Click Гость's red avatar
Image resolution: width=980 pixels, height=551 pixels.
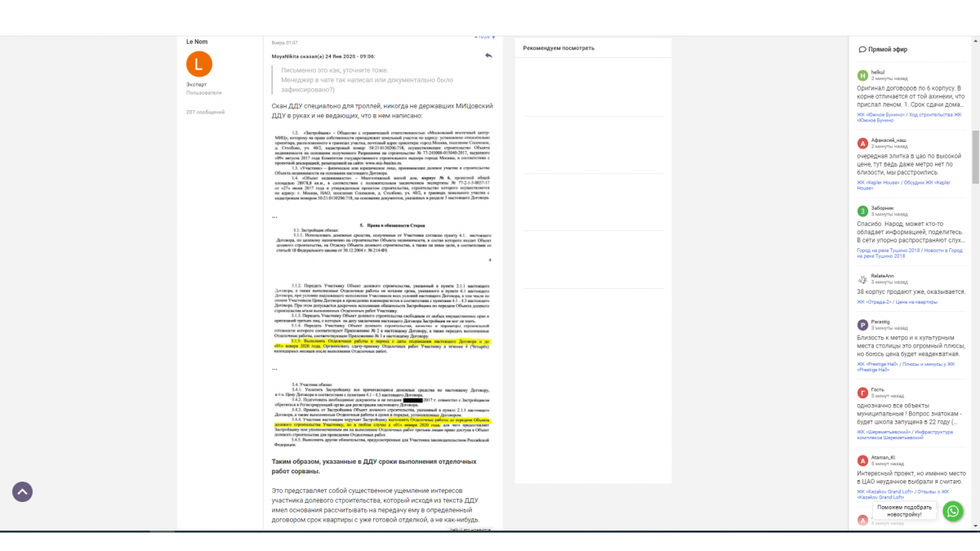point(862,392)
